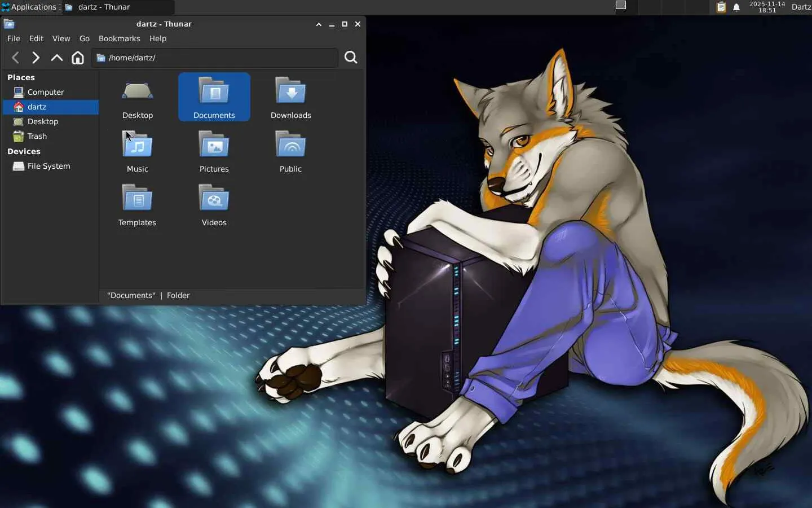
Task: Open Desktop in the Places sidebar
Action: [50, 121]
